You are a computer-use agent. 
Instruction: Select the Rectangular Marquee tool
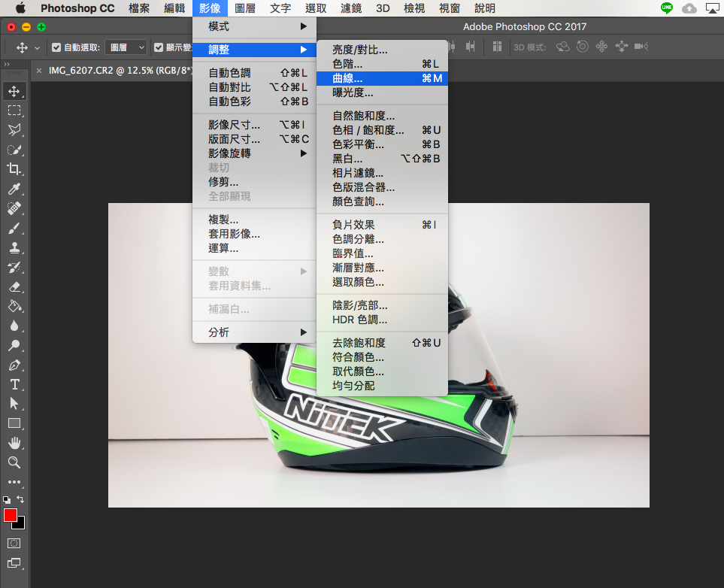pos(14,111)
